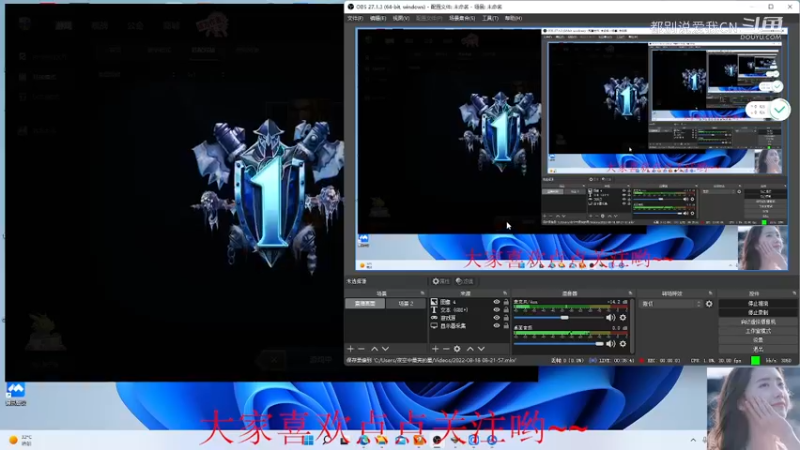Move the source up in Sources toolbar
This screenshot has width=800, height=450.
pos(470,349)
